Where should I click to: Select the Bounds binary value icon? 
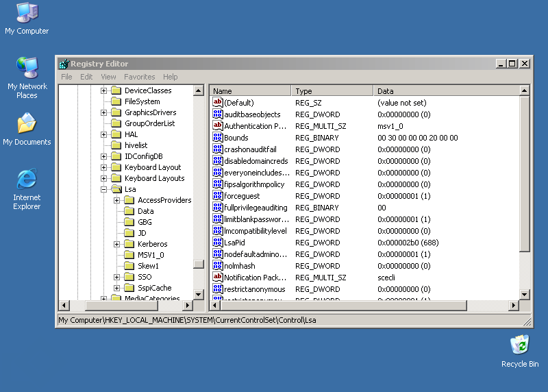[217, 138]
